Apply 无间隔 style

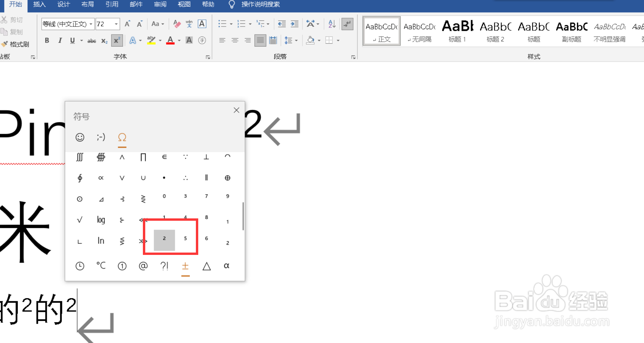click(x=419, y=31)
